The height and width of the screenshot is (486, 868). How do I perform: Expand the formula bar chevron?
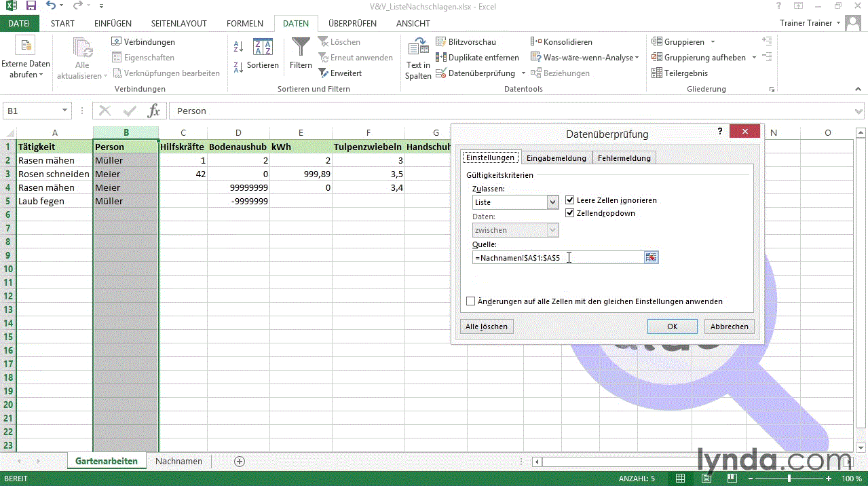(859, 111)
